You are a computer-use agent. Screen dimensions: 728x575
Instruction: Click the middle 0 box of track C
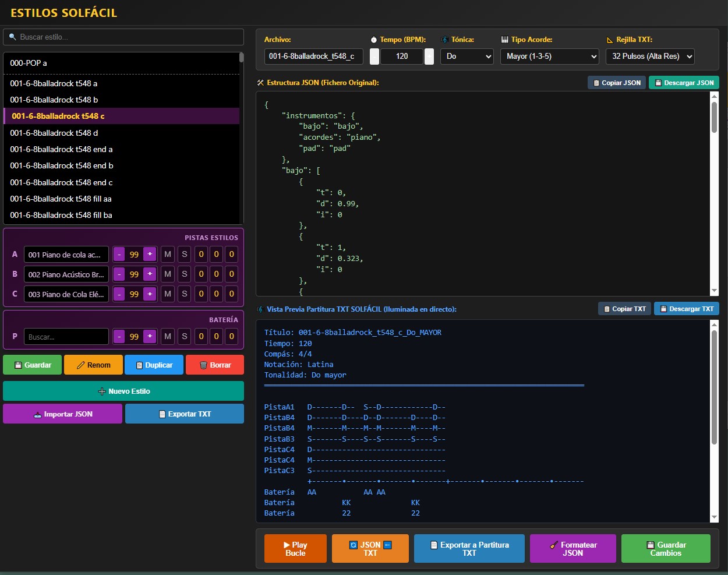pos(216,294)
